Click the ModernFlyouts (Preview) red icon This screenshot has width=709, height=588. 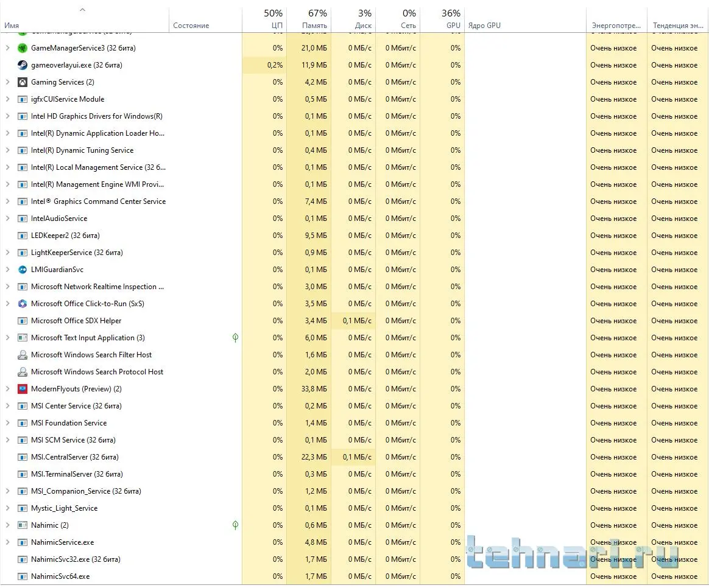coord(22,389)
